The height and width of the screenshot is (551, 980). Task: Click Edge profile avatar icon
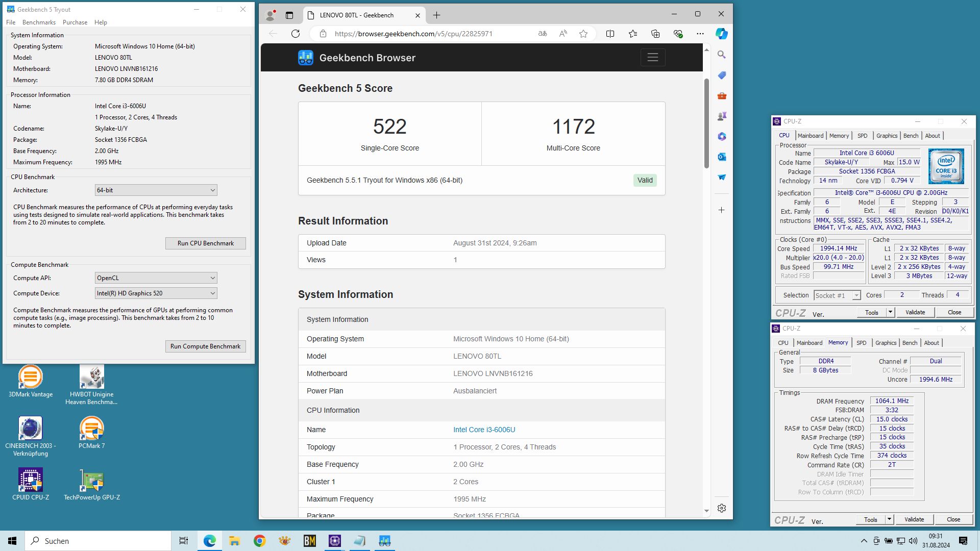coord(271,15)
